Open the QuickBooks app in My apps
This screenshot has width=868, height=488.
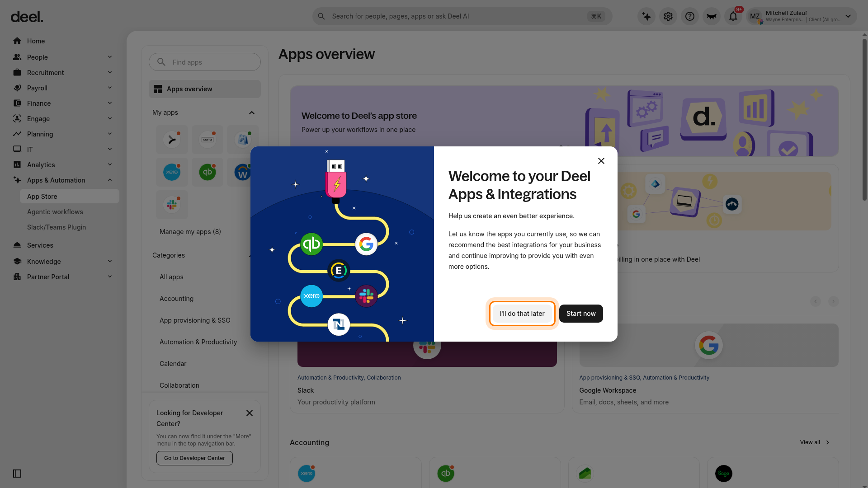pyautogui.click(x=208, y=172)
